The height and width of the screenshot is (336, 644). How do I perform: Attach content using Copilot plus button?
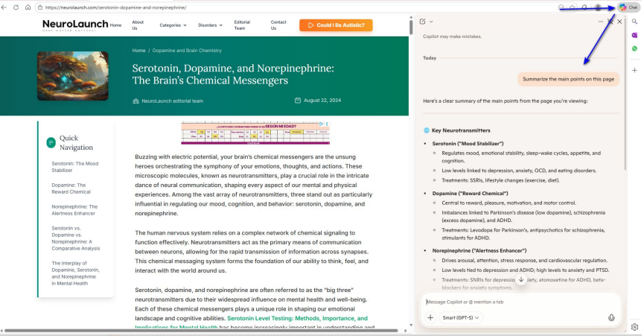coord(430,317)
